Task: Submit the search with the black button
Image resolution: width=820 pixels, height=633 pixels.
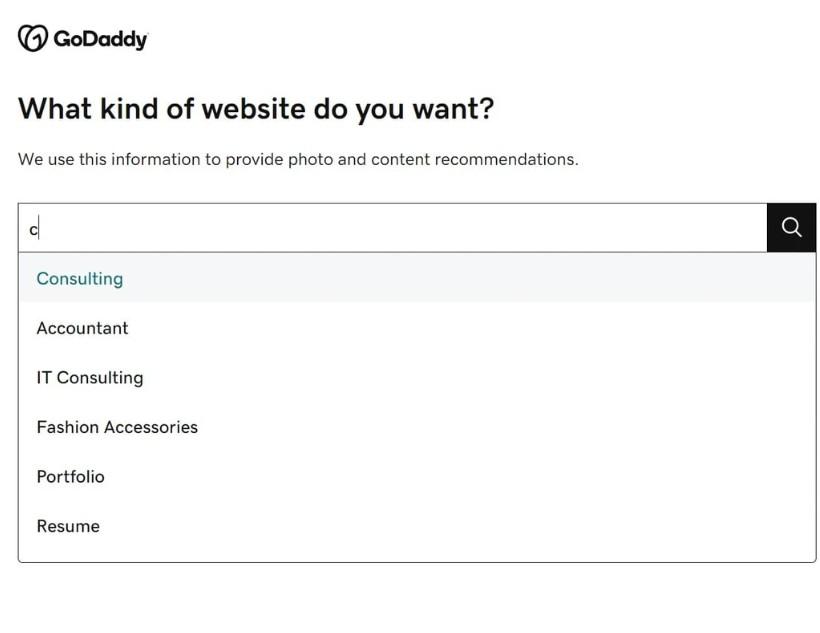Action: tap(791, 228)
